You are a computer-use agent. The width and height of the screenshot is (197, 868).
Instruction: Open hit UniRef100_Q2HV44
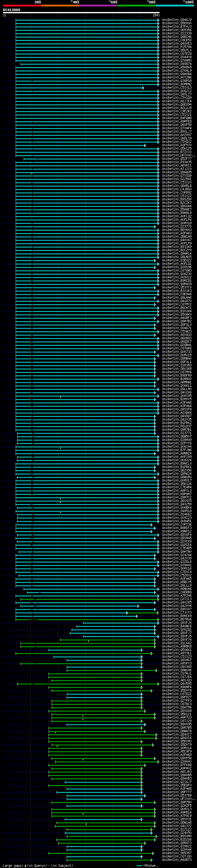pyautogui.click(x=177, y=850)
